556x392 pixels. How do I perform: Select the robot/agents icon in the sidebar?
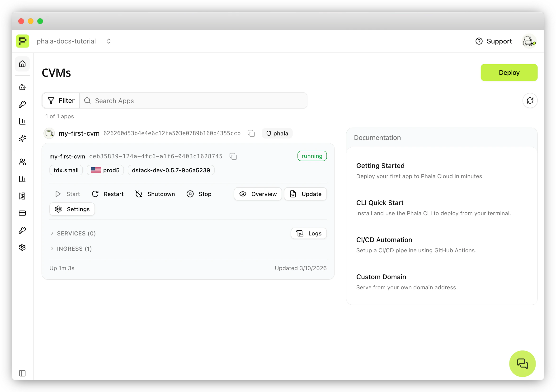pyautogui.click(x=22, y=87)
